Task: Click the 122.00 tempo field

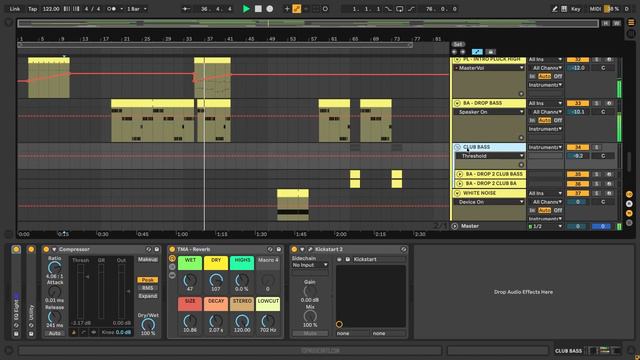Action: (x=51, y=9)
